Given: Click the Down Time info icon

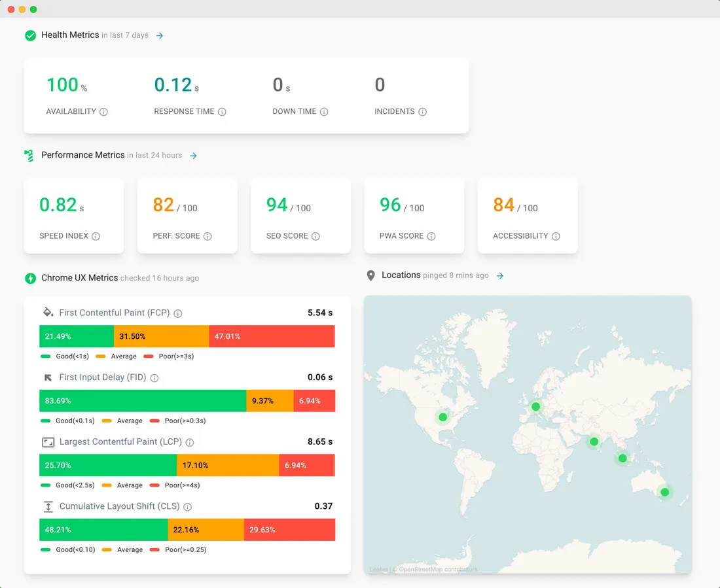Looking at the screenshot, I should [x=324, y=112].
